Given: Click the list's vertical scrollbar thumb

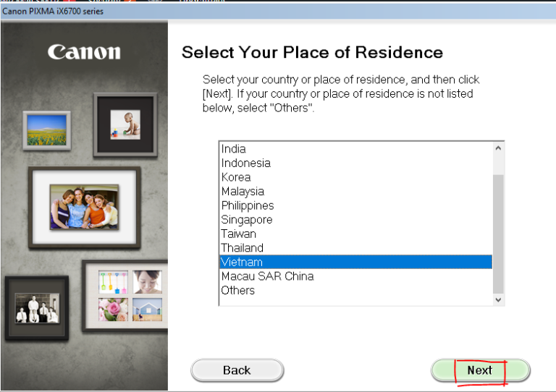Looking at the screenshot, I should pos(497,231).
